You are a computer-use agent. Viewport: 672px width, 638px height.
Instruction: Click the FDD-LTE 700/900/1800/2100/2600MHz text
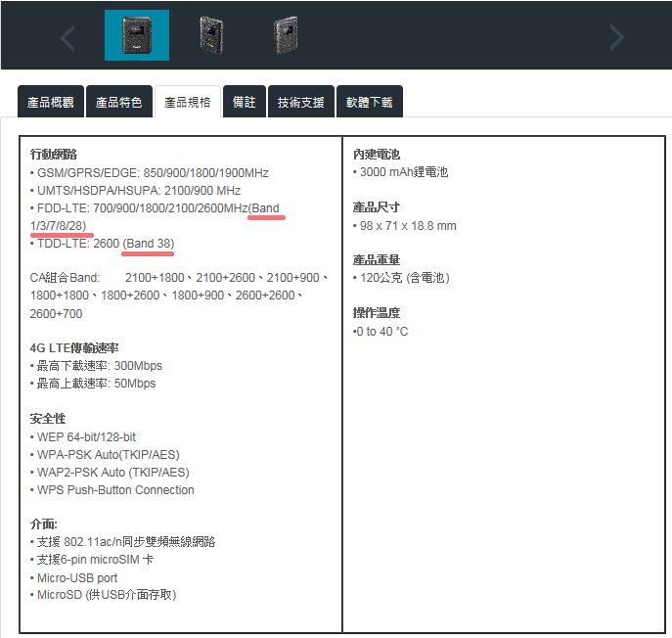tap(142, 208)
